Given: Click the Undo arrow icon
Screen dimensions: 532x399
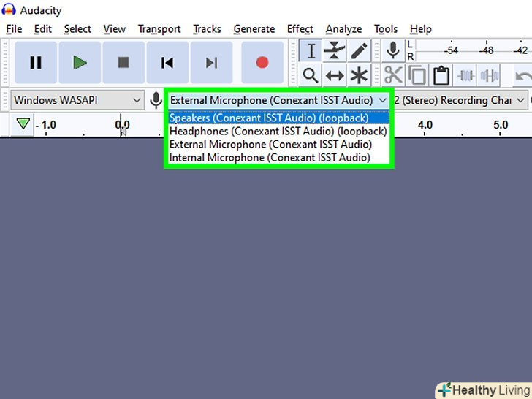Looking at the screenshot, I should pos(523,76).
